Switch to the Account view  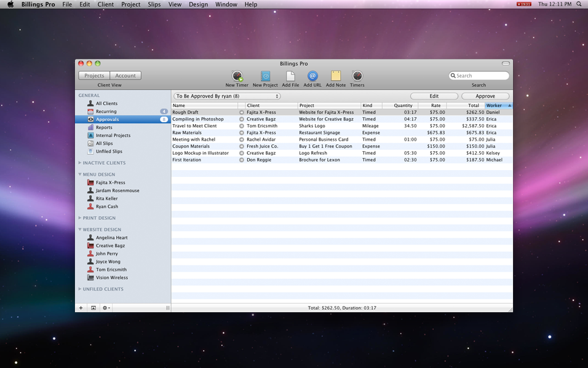pos(125,76)
